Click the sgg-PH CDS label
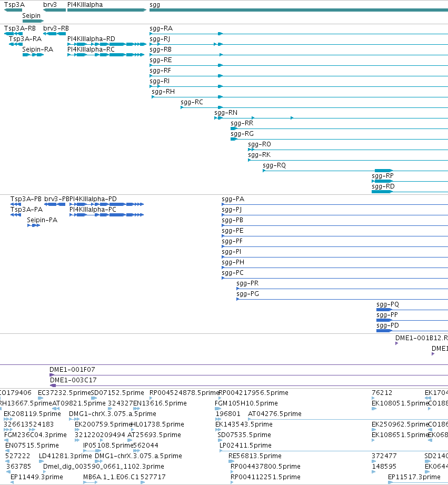This screenshot has width=448, height=485. [x=233, y=262]
